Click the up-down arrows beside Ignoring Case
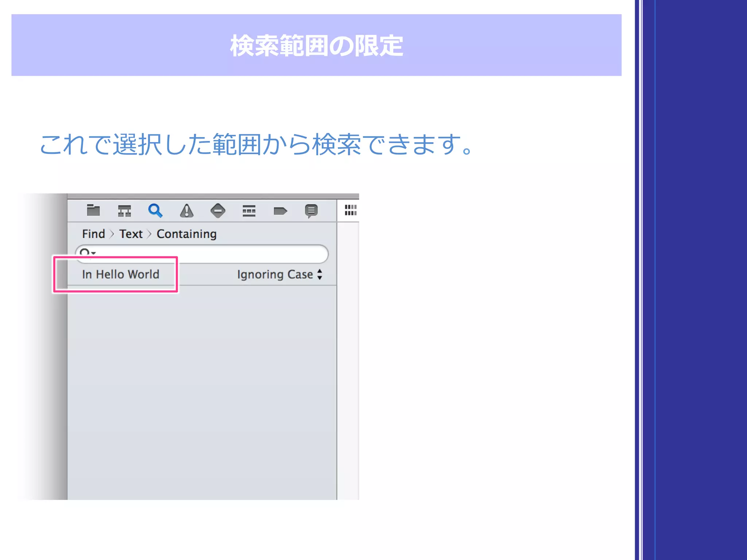Image resolution: width=747 pixels, height=560 pixels. point(320,274)
